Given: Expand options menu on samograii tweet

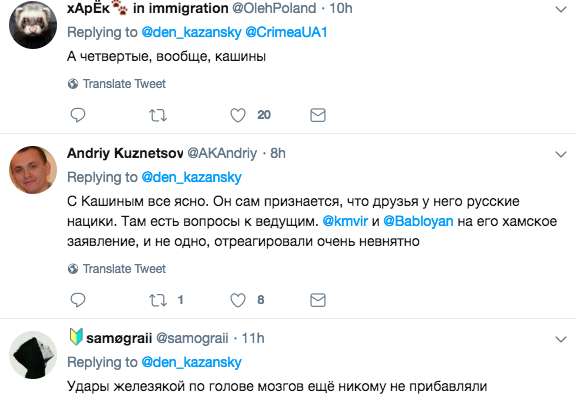Looking at the screenshot, I should click(x=561, y=339).
